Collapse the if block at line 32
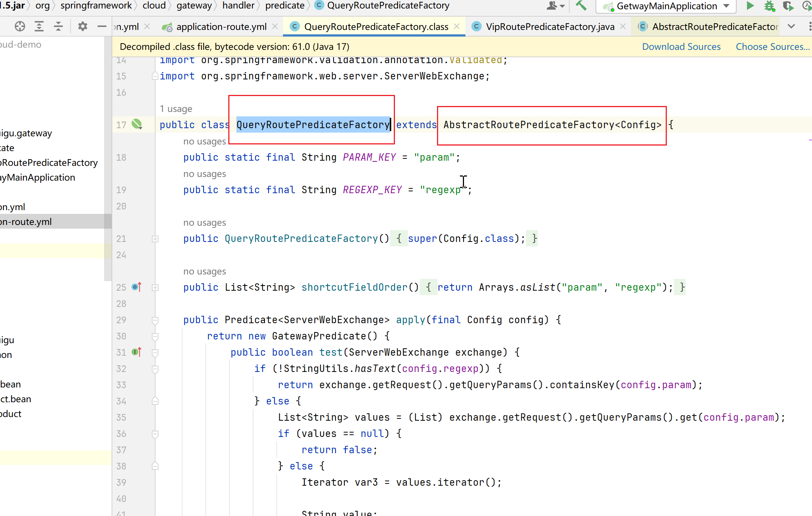 155,369
